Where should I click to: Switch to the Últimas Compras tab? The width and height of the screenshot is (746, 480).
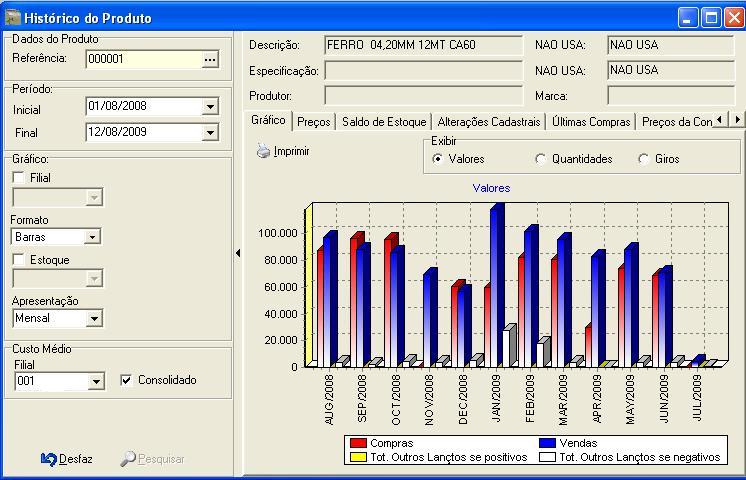tap(591, 122)
